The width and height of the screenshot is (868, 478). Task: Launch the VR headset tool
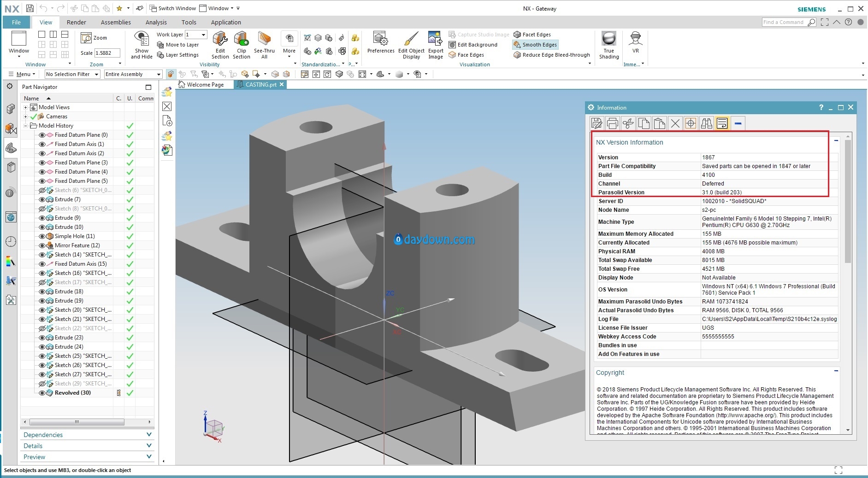pos(636,42)
